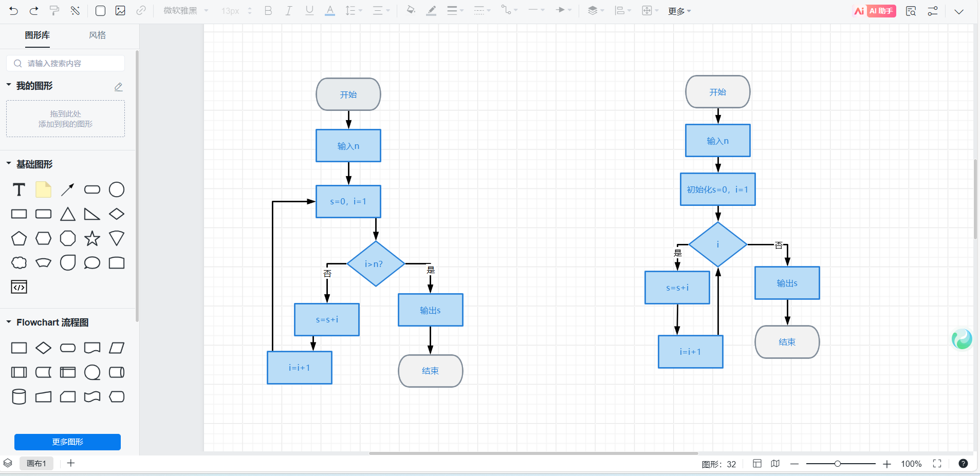Collapse the 我的图形 section
This screenshot has height=476, width=980.
pos(9,85)
